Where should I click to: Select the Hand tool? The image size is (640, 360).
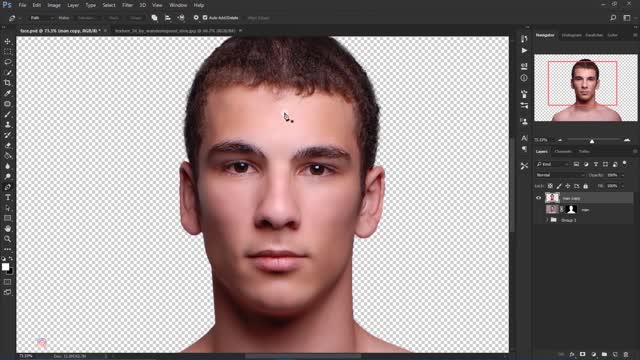coord(7,229)
